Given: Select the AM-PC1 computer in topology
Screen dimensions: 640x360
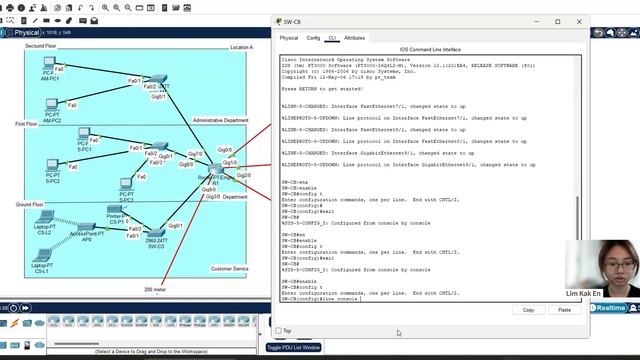Looking at the screenshot, I should (x=49, y=63).
